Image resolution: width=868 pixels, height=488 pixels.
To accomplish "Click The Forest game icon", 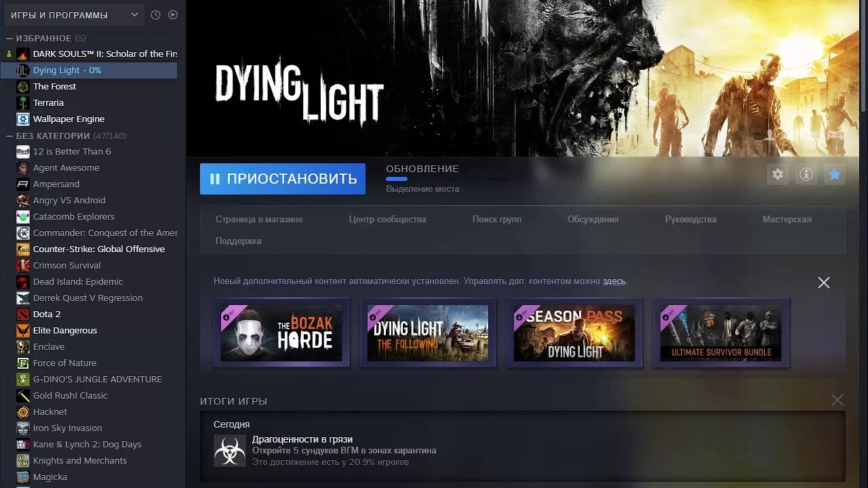I will point(23,86).
